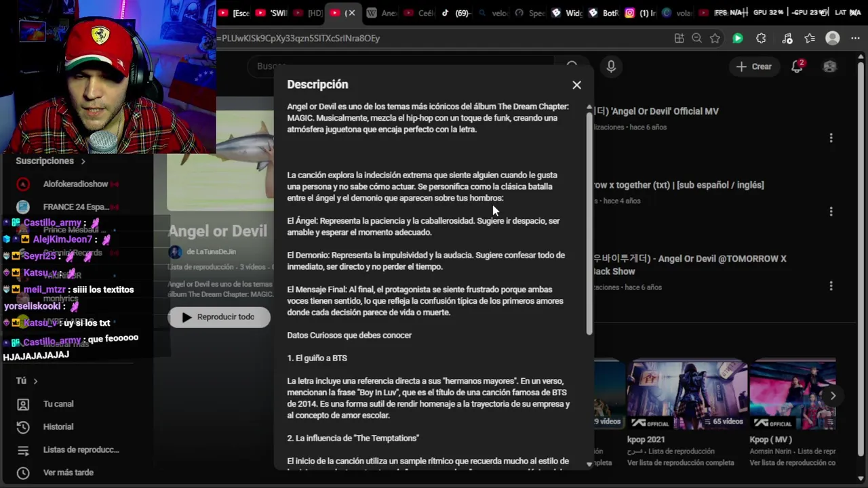Click the YouTube search field 'Buscar'
This screenshot has height=488, width=868.
[x=400, y=66]
